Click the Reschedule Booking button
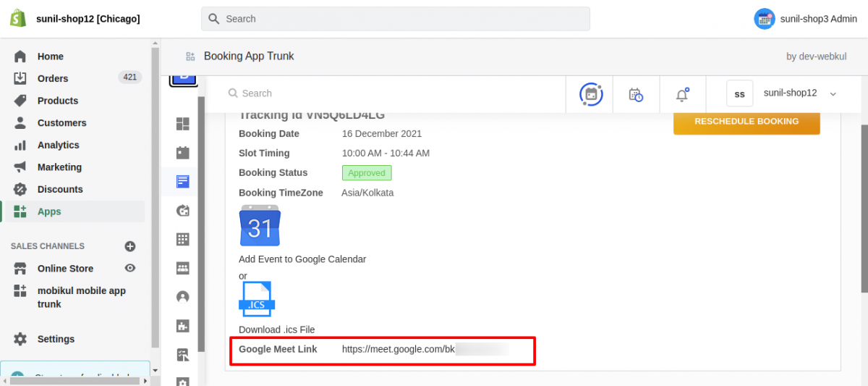 click(746, 122)
